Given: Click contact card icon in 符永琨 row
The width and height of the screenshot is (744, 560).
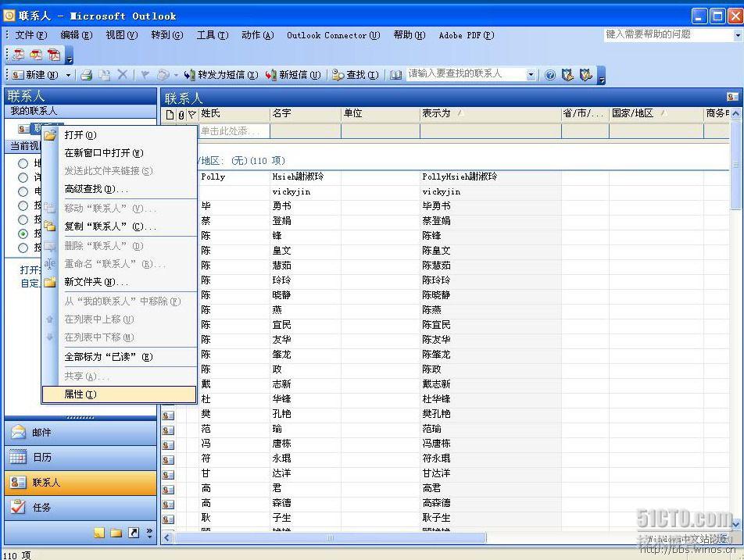Looking at the screenshot, I should pyautogui.click(x=168, y=460).
